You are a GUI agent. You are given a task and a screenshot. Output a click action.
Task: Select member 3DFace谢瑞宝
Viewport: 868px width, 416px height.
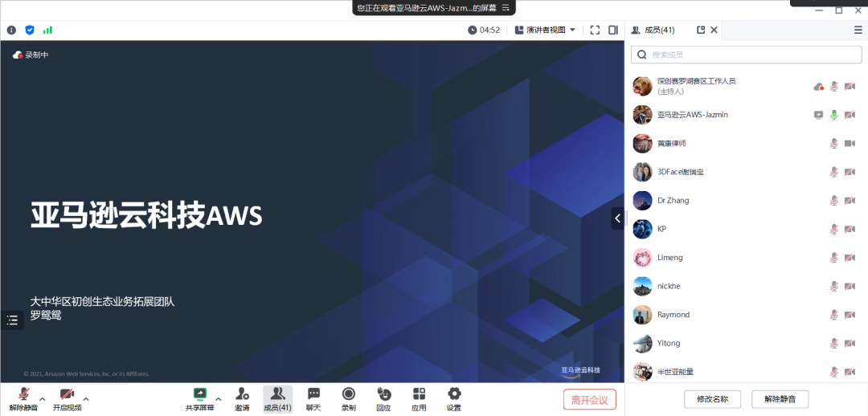746,172
